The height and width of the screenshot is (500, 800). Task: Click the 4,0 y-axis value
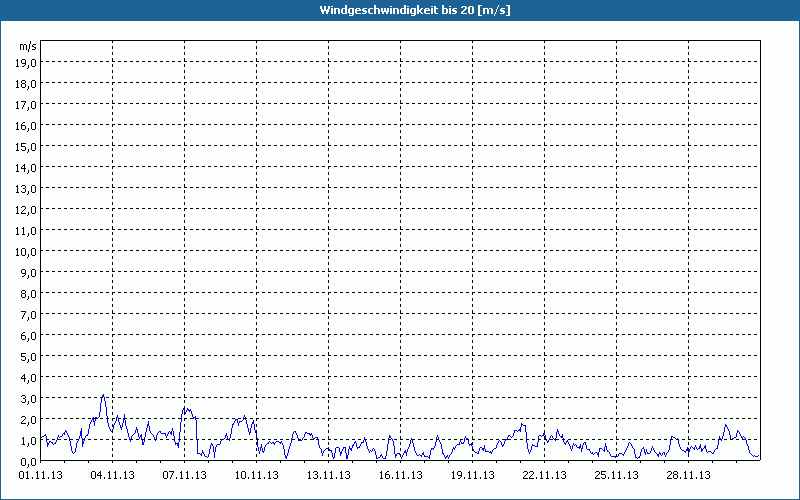(x=28, y=378)
